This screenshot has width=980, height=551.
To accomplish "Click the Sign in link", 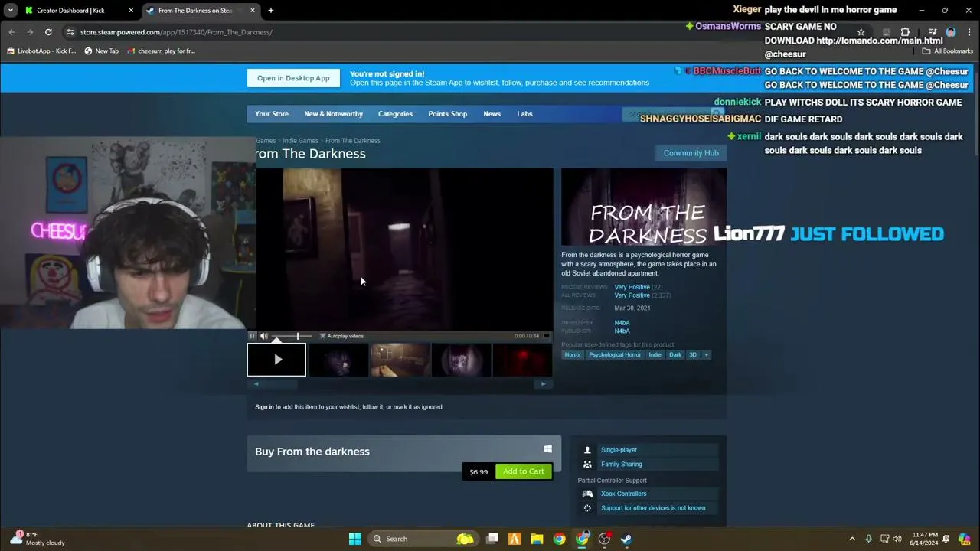I will pos(264,407).
